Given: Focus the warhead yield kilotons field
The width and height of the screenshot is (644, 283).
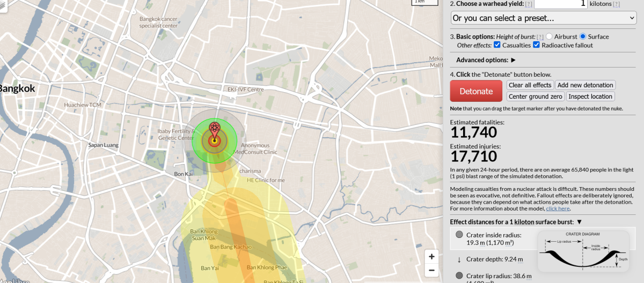Looking at the screenshot, I should (x=561, y=4).
